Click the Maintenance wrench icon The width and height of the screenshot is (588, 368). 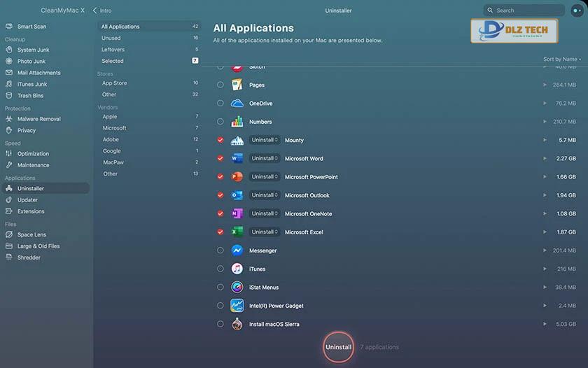(9, 165)
